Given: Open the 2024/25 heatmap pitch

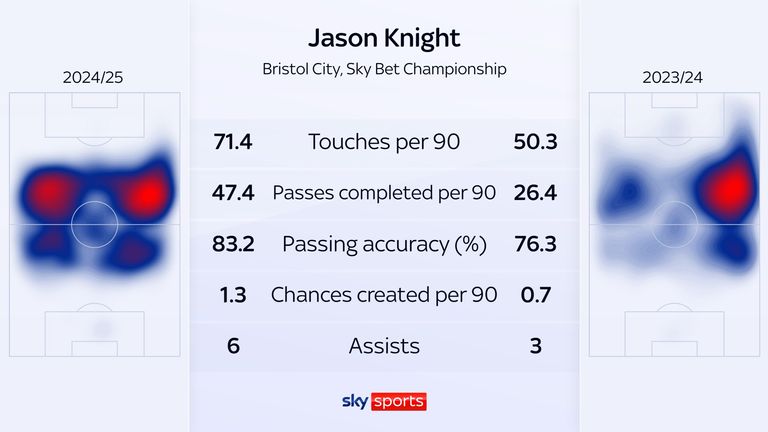Looking at the screenshot, I should (95, 224).
